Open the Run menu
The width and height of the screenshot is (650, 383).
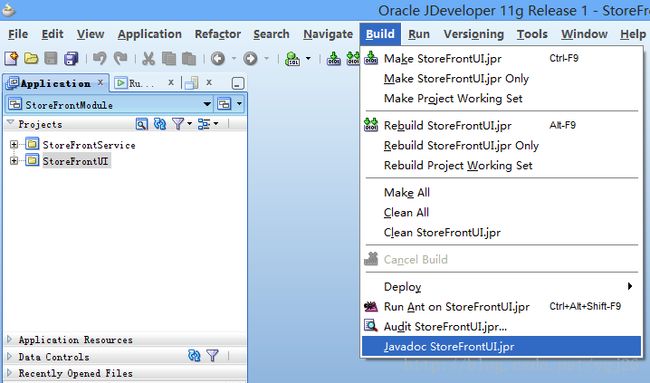tap(419, 34)
